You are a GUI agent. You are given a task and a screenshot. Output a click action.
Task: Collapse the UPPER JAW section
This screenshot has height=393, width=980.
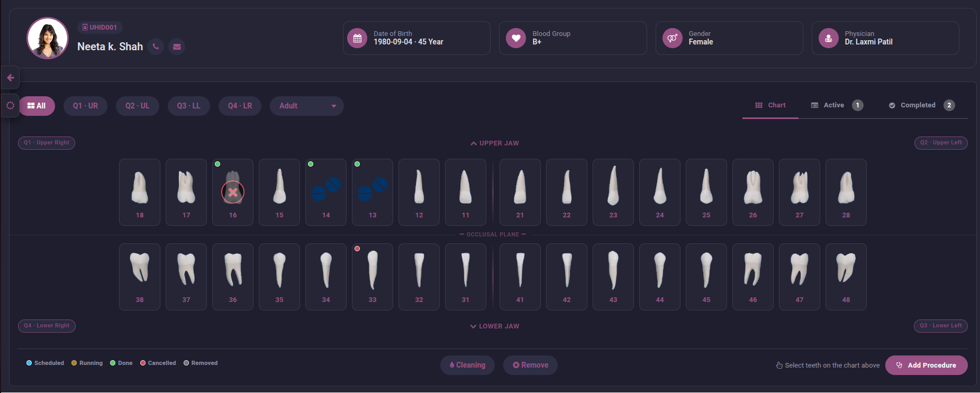click(495, 143)
